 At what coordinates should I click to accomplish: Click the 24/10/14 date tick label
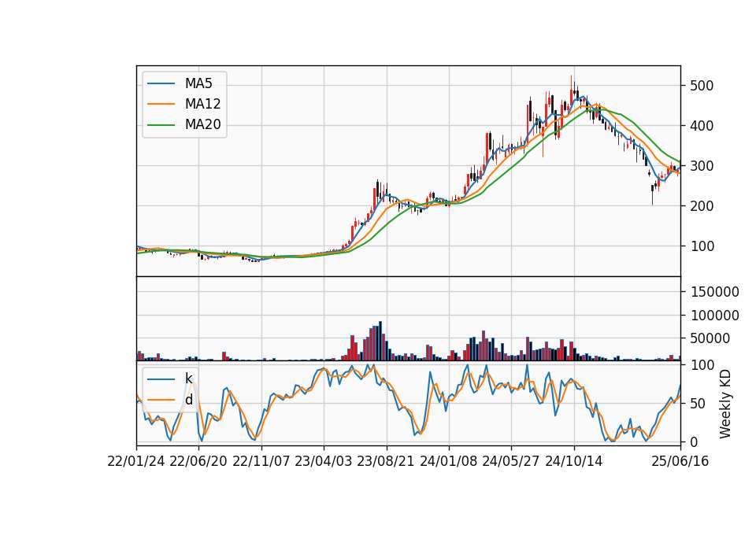(574, 461)
